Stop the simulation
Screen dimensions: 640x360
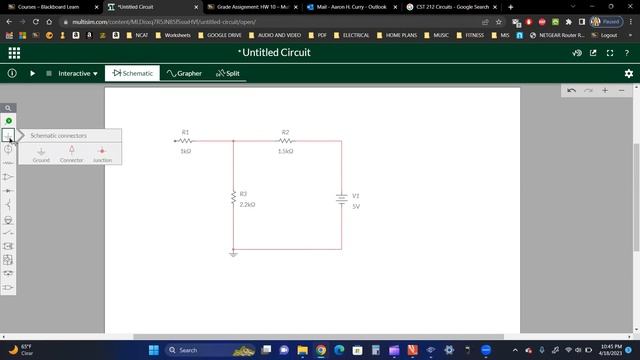tap(49, 73)
